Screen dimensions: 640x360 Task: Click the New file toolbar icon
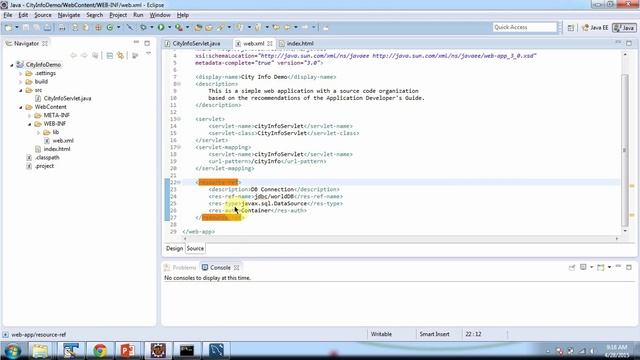pyautogui.click(x=9, y=27)
